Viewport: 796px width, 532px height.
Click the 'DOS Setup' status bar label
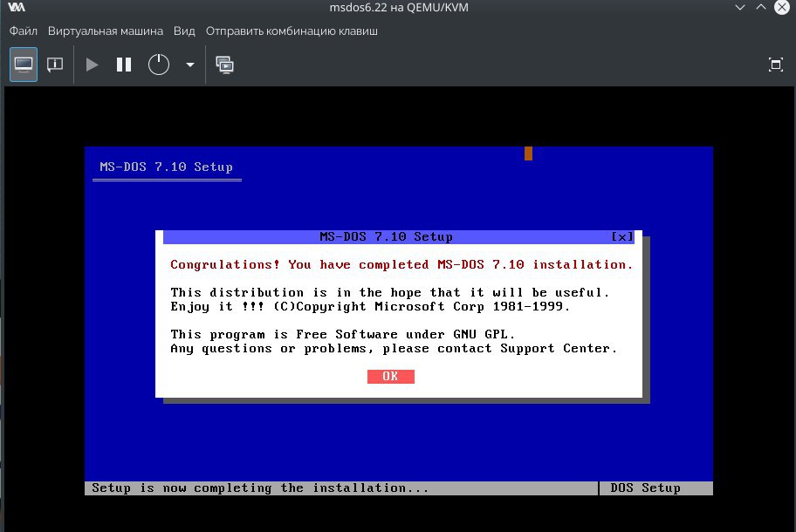645,488
